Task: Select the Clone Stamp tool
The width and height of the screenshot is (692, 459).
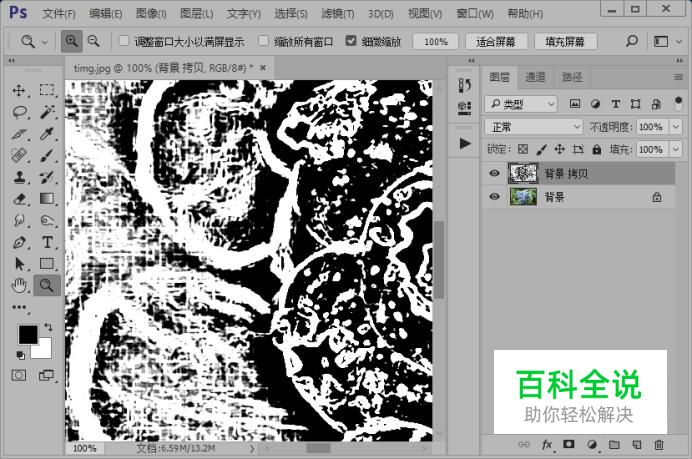Action: (19, 177)
